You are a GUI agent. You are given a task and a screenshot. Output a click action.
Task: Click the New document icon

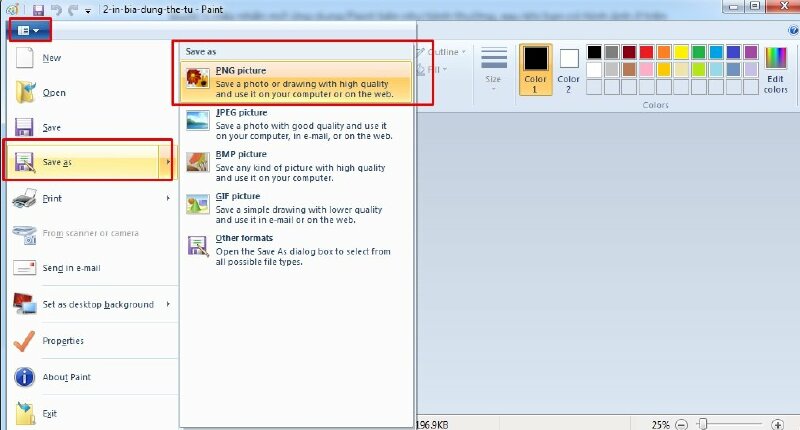click(25, 58)
